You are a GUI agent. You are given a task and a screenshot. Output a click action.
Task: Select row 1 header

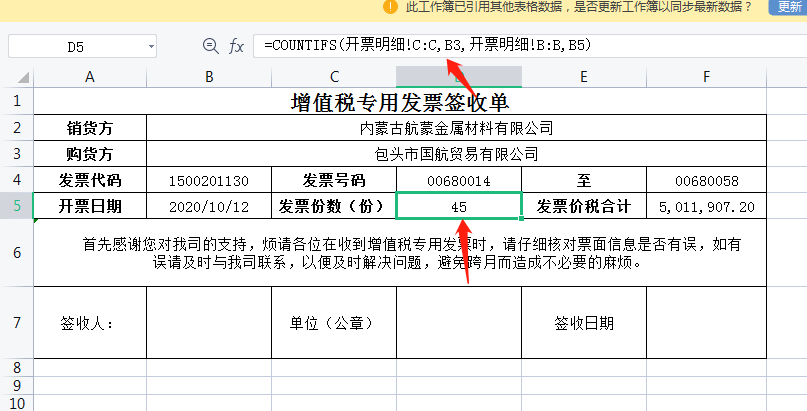click(16, 101)
